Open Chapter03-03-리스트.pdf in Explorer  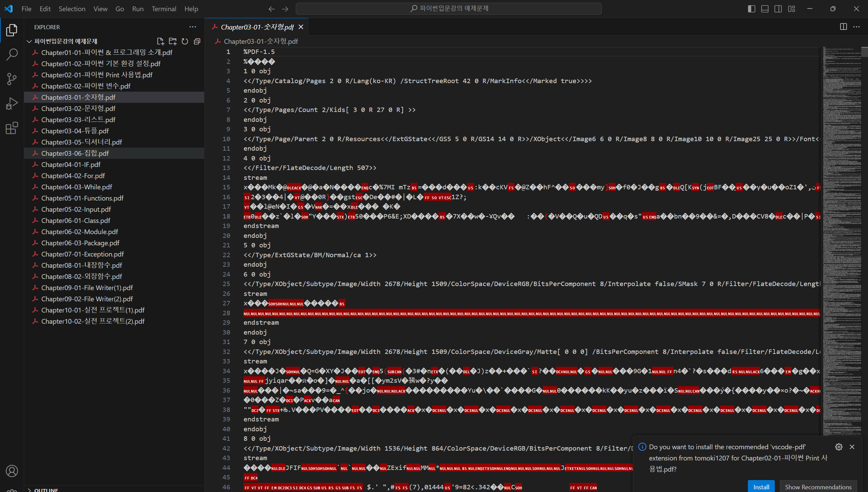[x=114, y=120]
